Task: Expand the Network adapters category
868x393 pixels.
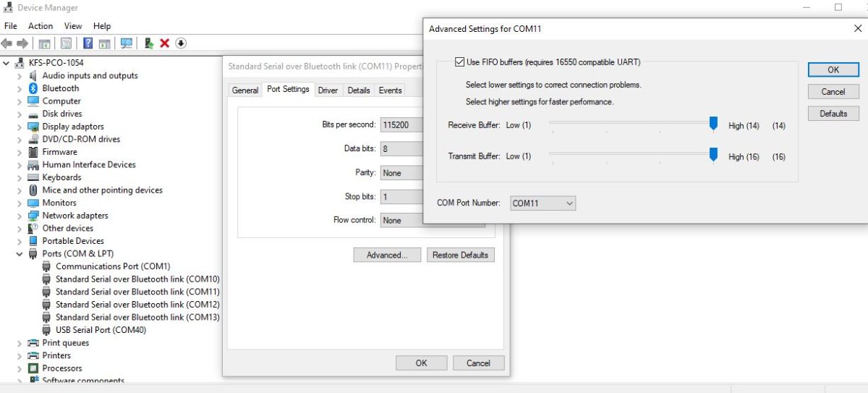Action: (x=20, y=216)
